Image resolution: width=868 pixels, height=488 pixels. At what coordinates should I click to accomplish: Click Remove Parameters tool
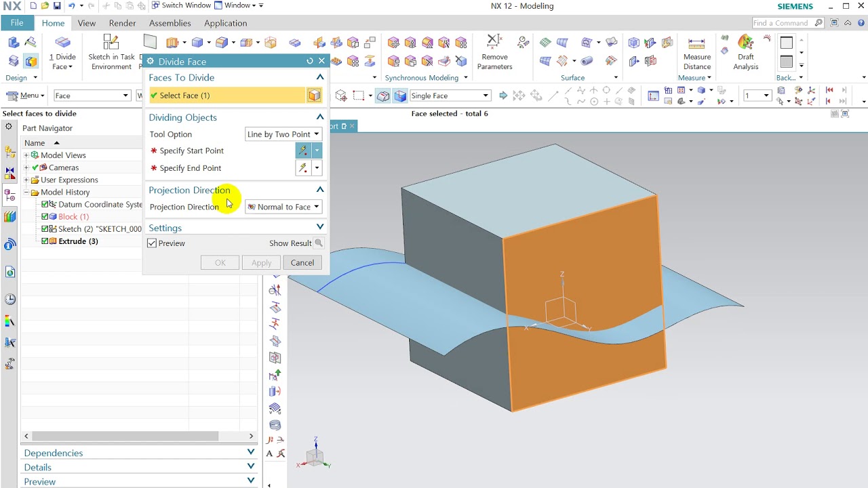click(494, 53)
